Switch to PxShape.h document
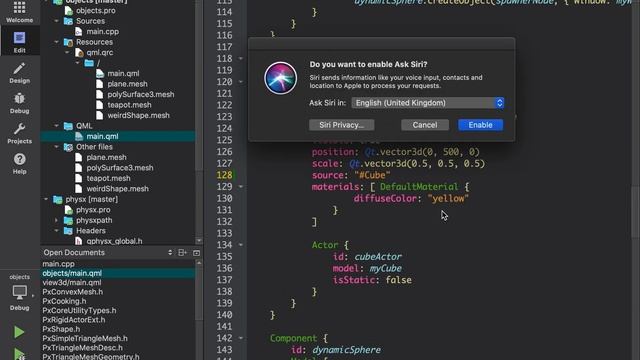The width and height of the screenshot is (640, 360). [x=61, y=329]
